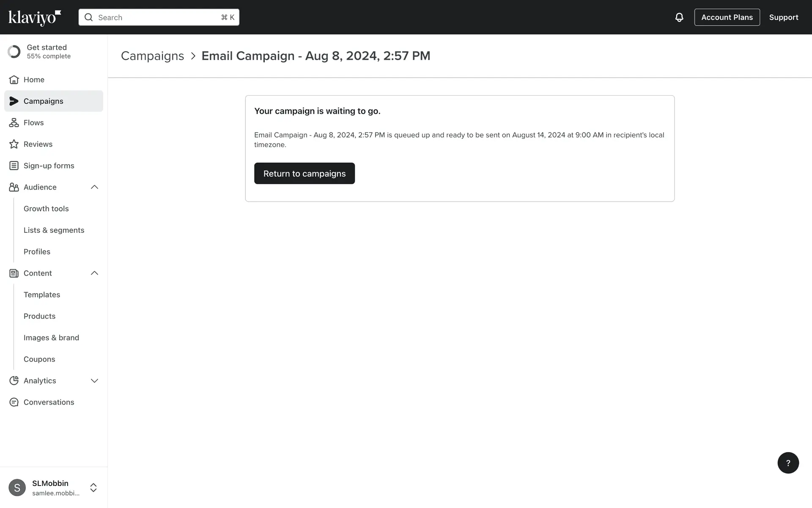
Task: Click the Conversations chat icon
Action: point(14,402)
